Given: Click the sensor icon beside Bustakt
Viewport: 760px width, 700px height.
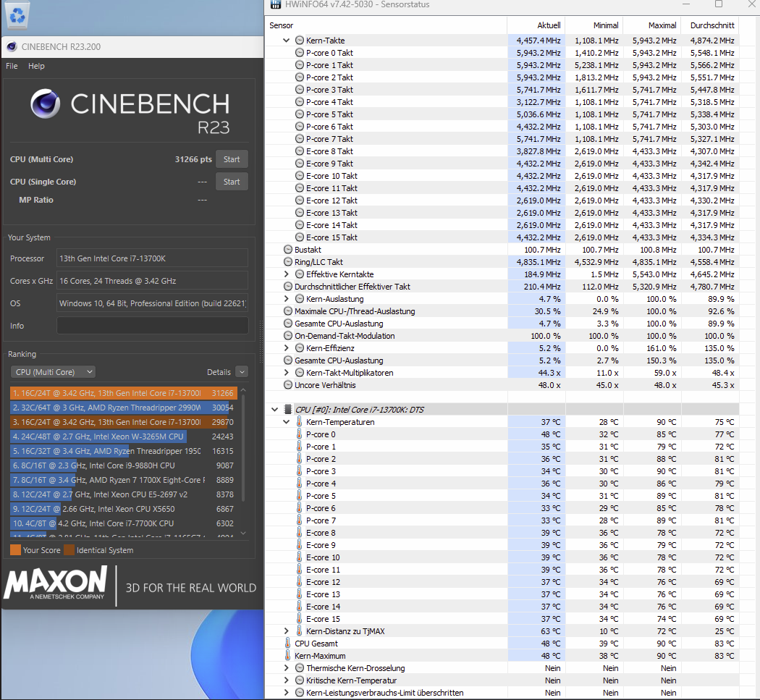Looking at the screenshot, I should (x=288, y=250).
